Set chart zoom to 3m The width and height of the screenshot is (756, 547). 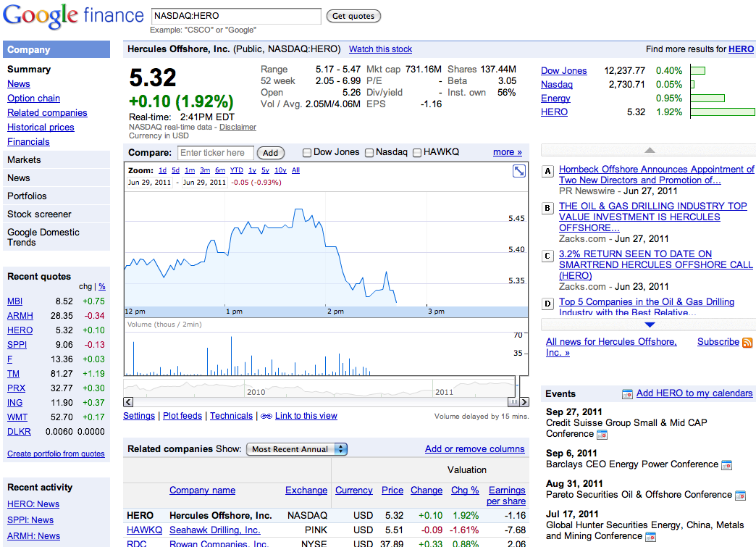[x=205, y=170]
